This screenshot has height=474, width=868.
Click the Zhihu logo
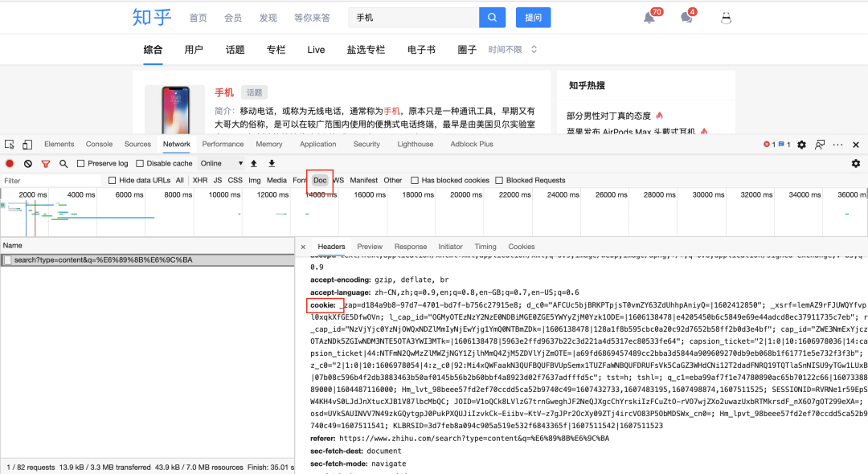coord(152,17)
